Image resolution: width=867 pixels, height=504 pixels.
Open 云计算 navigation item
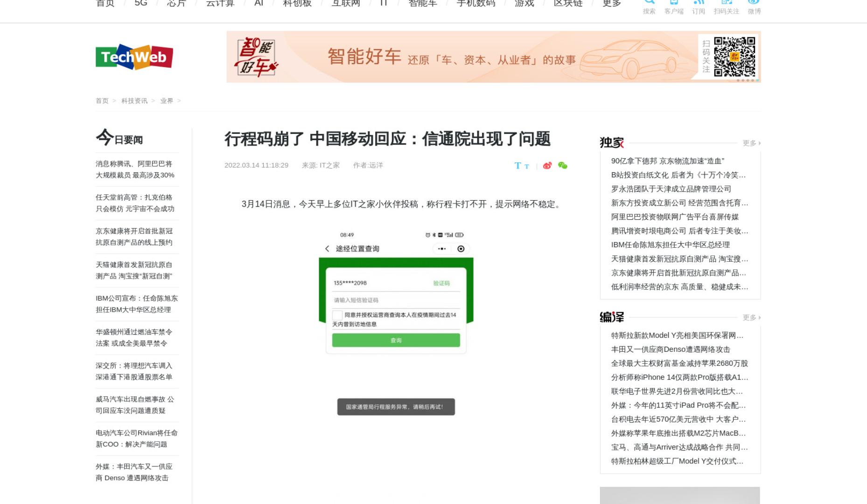pyautogui.click(x=220, y=3)
